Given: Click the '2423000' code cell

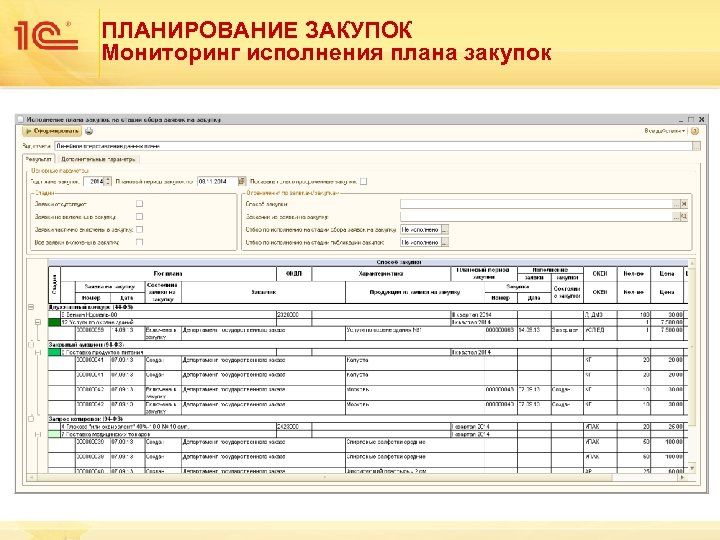Looking at the screenshot, I should (x=294, y=427).
